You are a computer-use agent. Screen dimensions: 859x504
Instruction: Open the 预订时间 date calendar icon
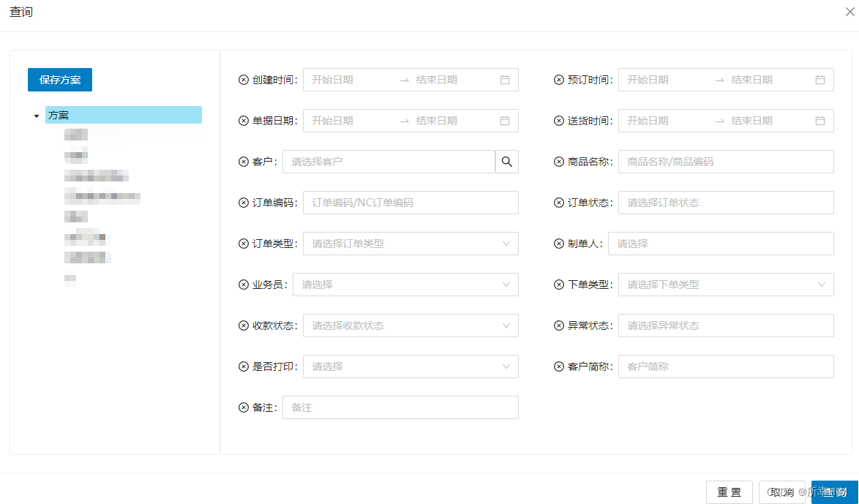[x=820, y=79]
